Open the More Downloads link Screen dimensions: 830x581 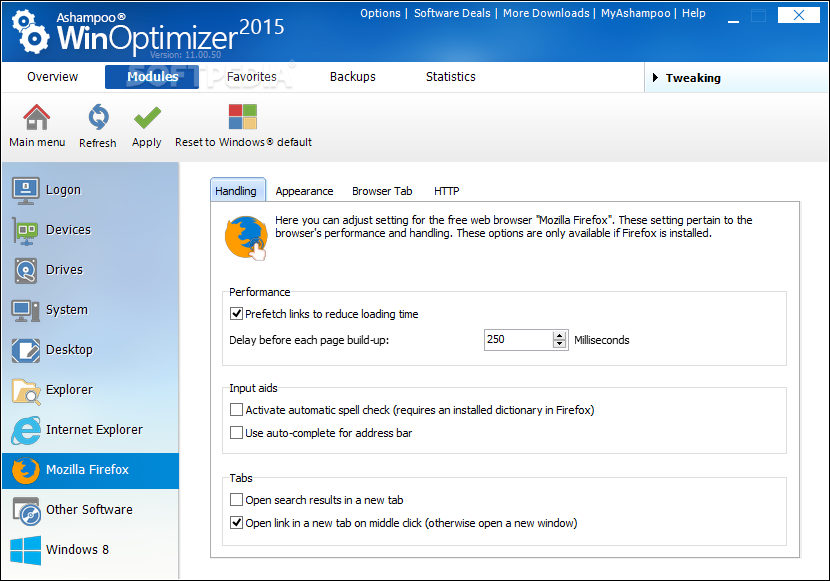point(546,13)
